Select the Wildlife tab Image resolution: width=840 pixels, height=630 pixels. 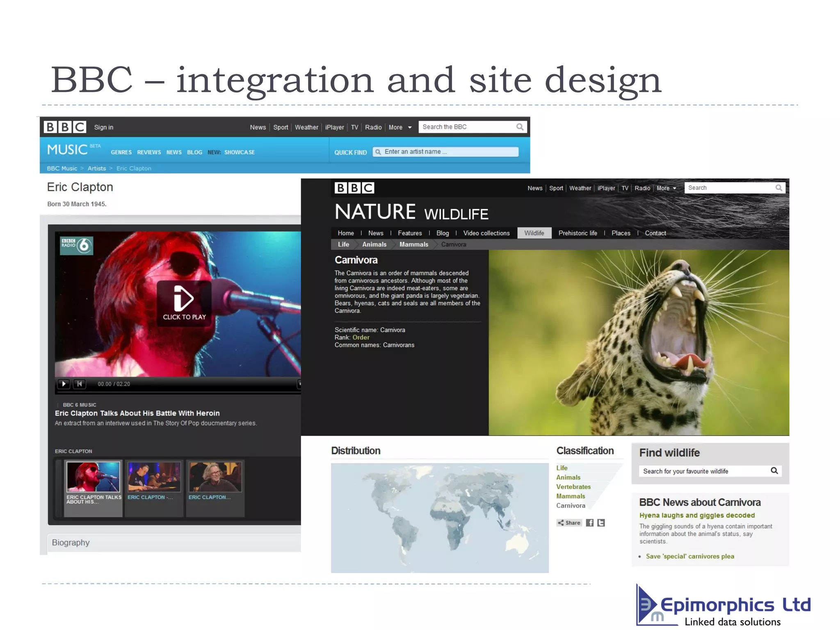534,233
